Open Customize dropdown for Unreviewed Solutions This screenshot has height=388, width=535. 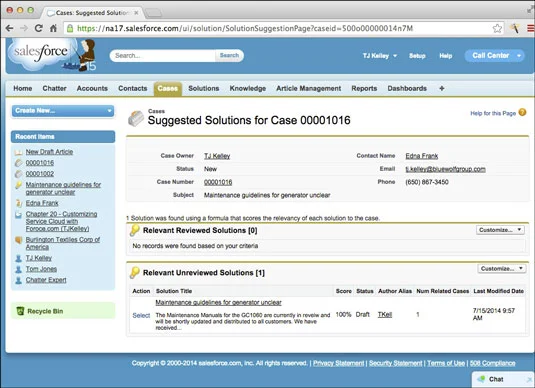(501, 269)
